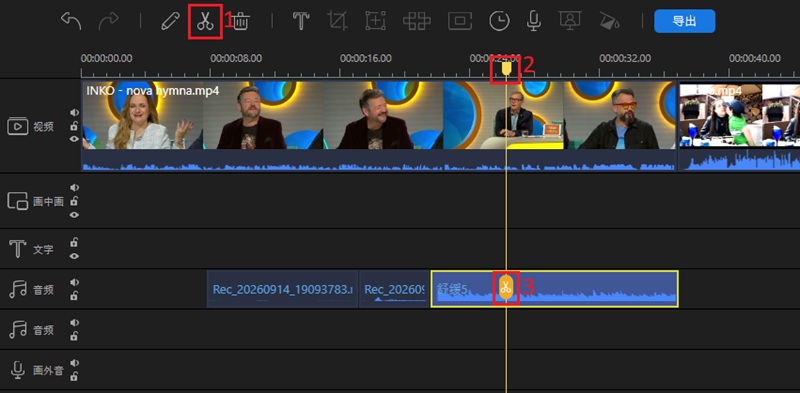Open the crop tool

pyautogui.click(x=337, y=21)
